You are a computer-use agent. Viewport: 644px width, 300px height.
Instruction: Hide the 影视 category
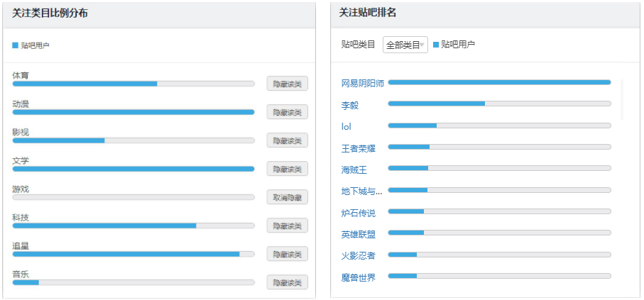[x=287, y=140]
